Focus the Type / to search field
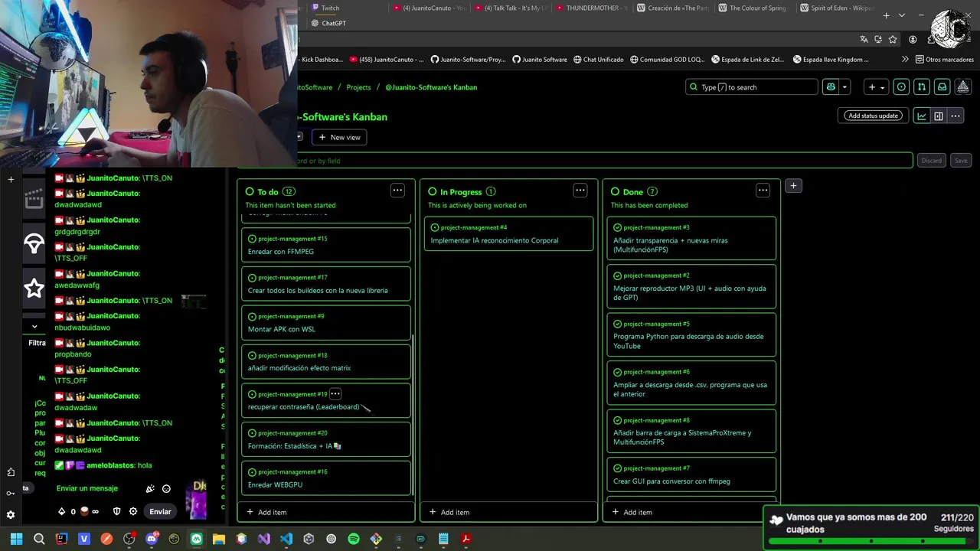This screenshot has height=551, width=980. pos(752,87)
